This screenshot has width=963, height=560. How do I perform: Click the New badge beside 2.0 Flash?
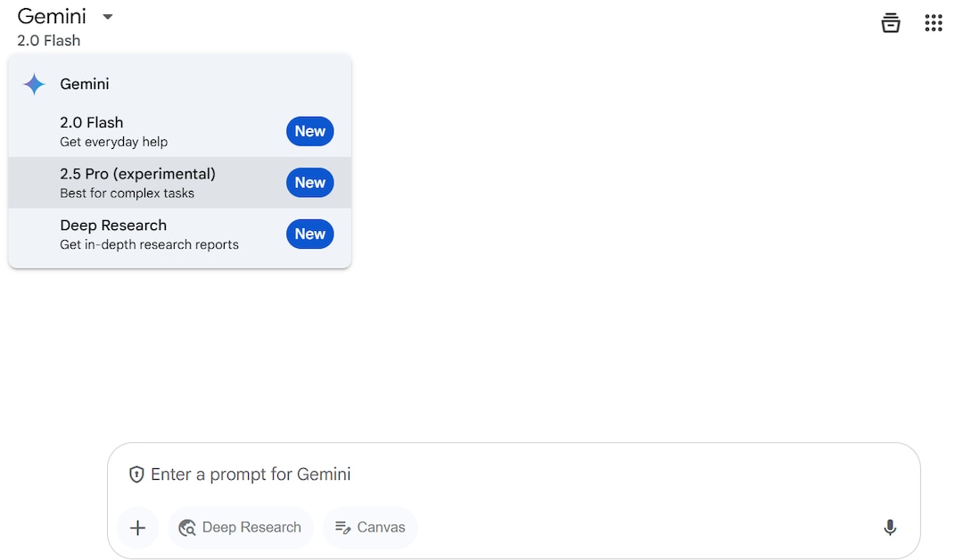point(309,131)
